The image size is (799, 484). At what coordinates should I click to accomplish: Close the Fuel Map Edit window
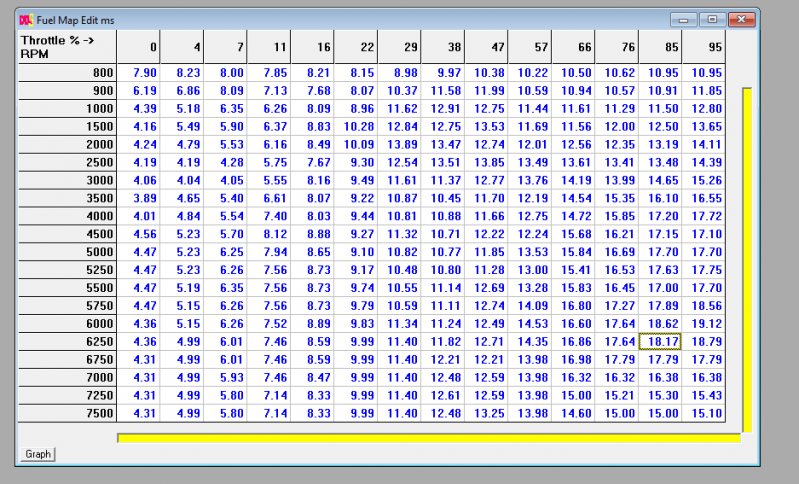click(x=741, y=20)
